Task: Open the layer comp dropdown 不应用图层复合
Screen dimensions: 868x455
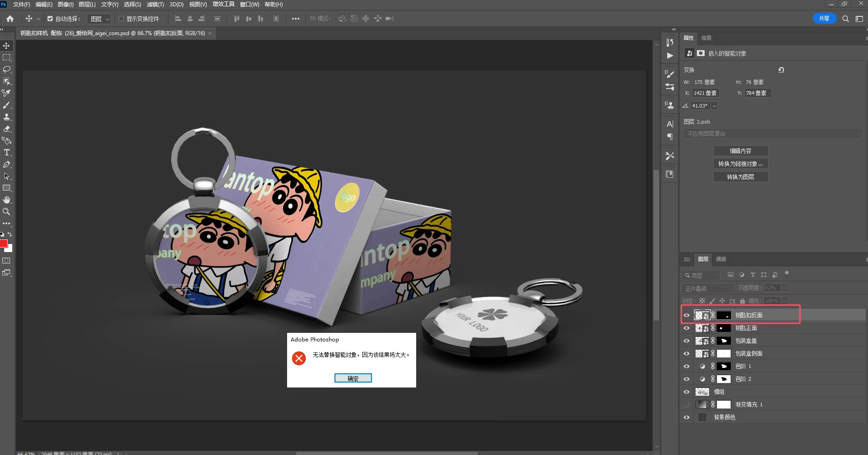Action: [x=772, y=134]
